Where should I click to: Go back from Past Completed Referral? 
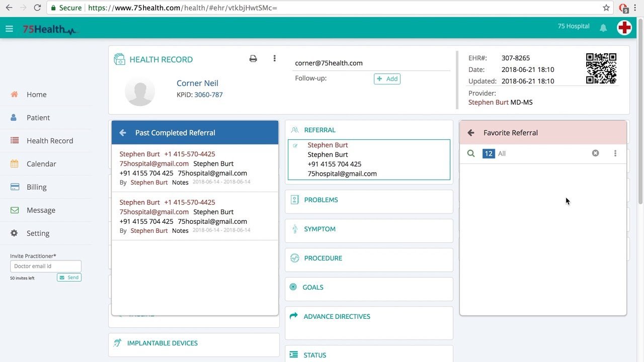(123, 133)
